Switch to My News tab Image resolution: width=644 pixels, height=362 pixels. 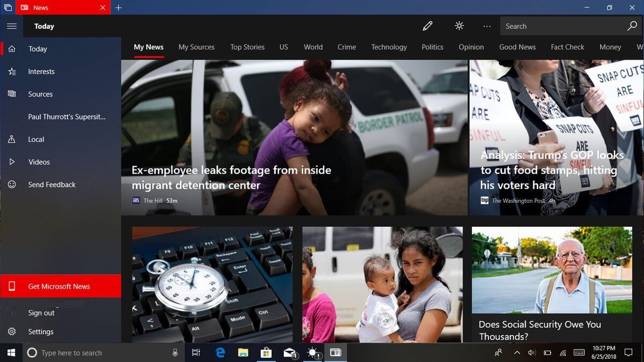point(149,47)
